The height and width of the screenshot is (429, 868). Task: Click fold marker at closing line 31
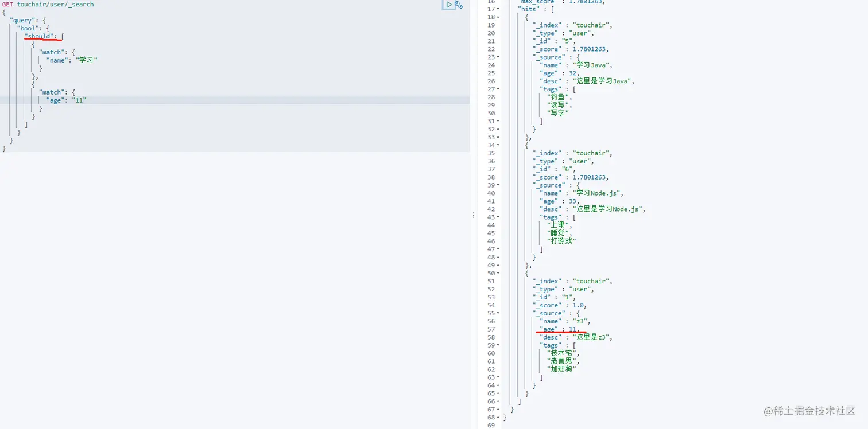498,121
